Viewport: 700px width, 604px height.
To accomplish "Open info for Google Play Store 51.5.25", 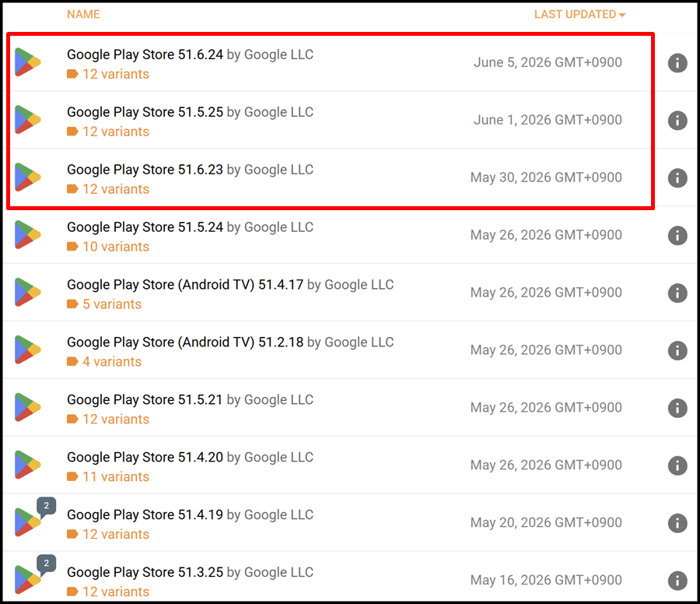I will tap(677, 120).
